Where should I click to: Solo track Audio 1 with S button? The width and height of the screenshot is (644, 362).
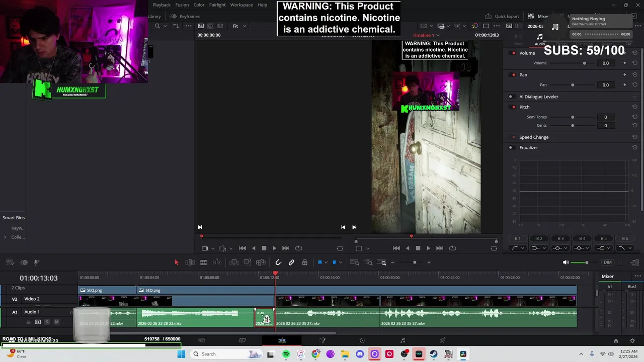[x=47, y=322]
